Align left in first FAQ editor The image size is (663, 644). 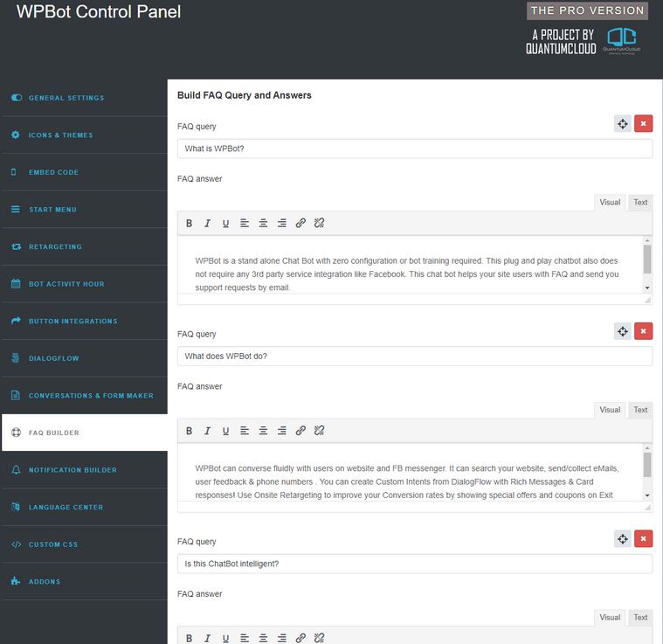point(245,224)
